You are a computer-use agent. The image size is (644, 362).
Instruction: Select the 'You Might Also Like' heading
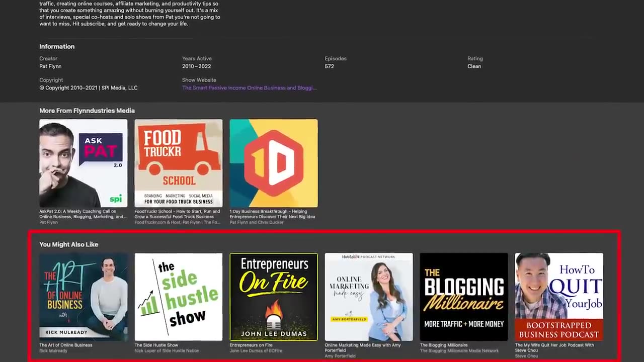point(69,244)
